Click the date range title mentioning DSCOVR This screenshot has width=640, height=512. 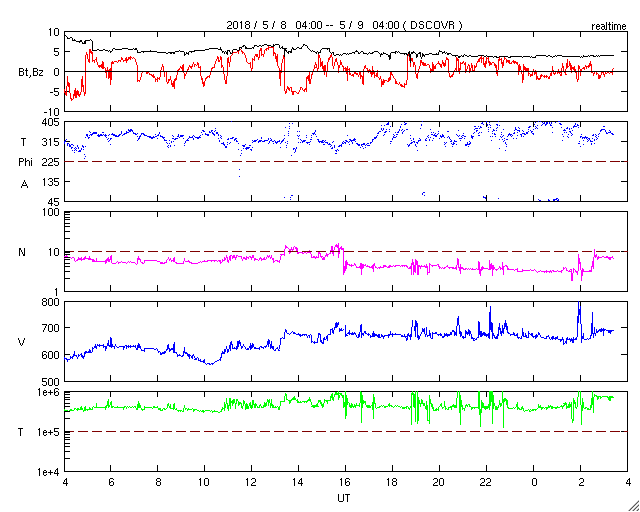(x=344, y=25)
